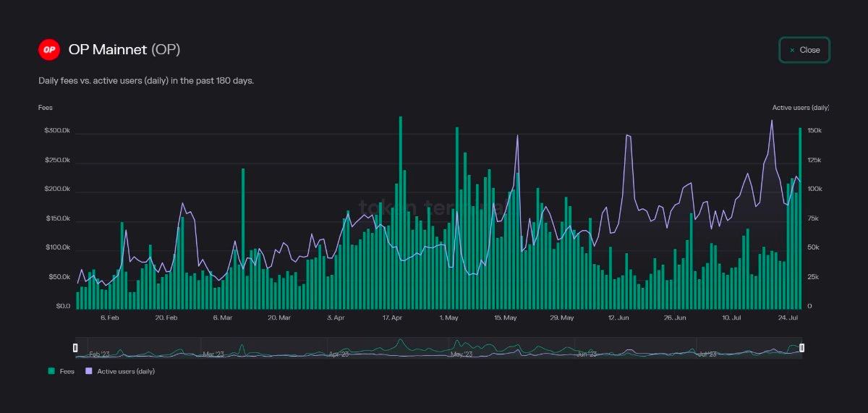Grab the right range slider handle
This screenshot has width=868, height=413.
click(x=801, y=348)
